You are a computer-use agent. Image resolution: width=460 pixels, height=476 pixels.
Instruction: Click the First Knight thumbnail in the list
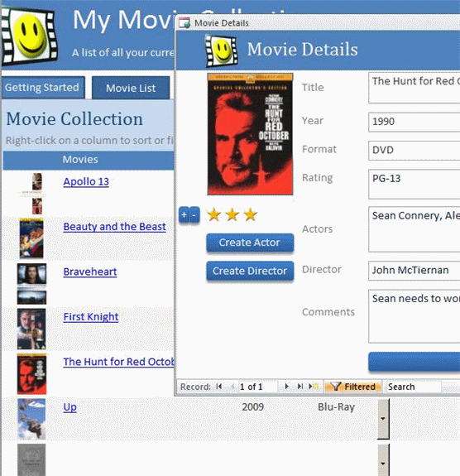[31, 329]
